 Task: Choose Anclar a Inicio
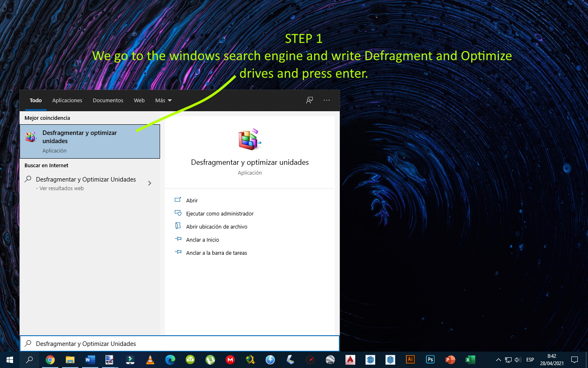pos(203,240)
